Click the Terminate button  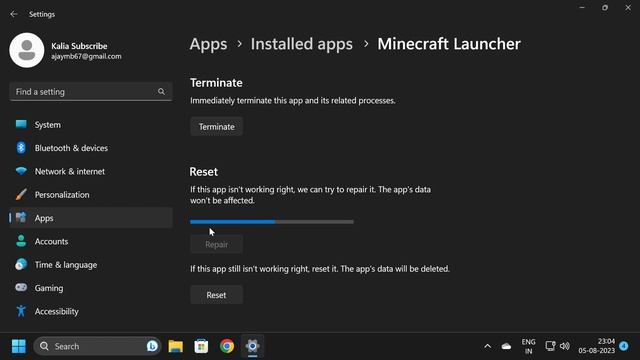[x=216, y=127]
